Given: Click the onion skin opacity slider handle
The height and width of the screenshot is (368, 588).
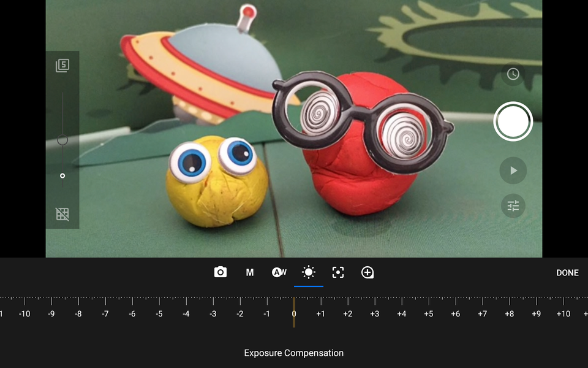Looking at the screenshot, I should click(62, 140).
